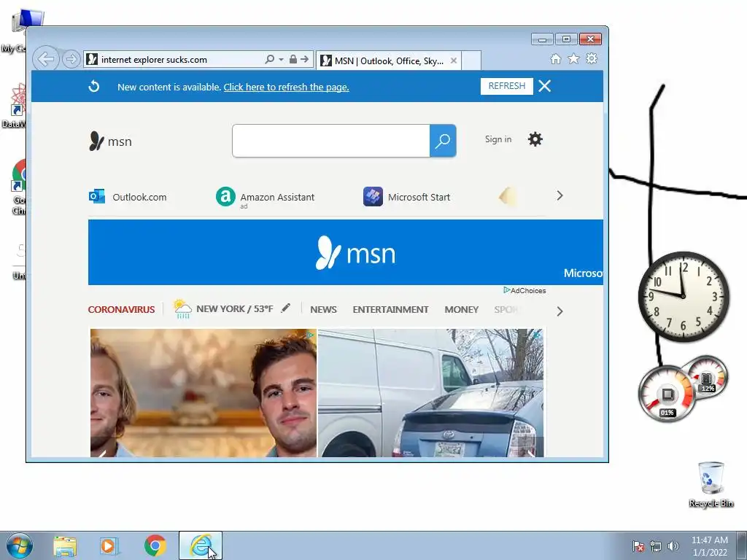Click Sign in
The height and width of the screenshot is (560, 747).
coord(498,139)
